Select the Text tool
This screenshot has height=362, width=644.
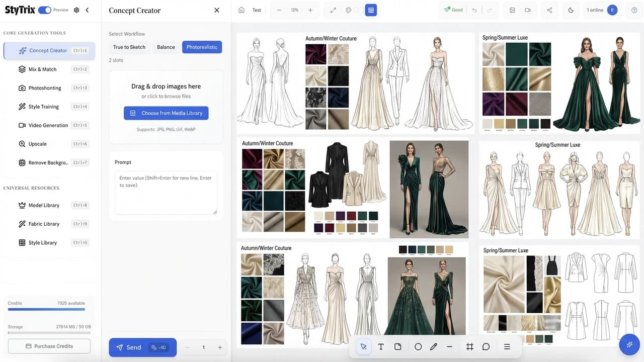click(x=381, y=346)
